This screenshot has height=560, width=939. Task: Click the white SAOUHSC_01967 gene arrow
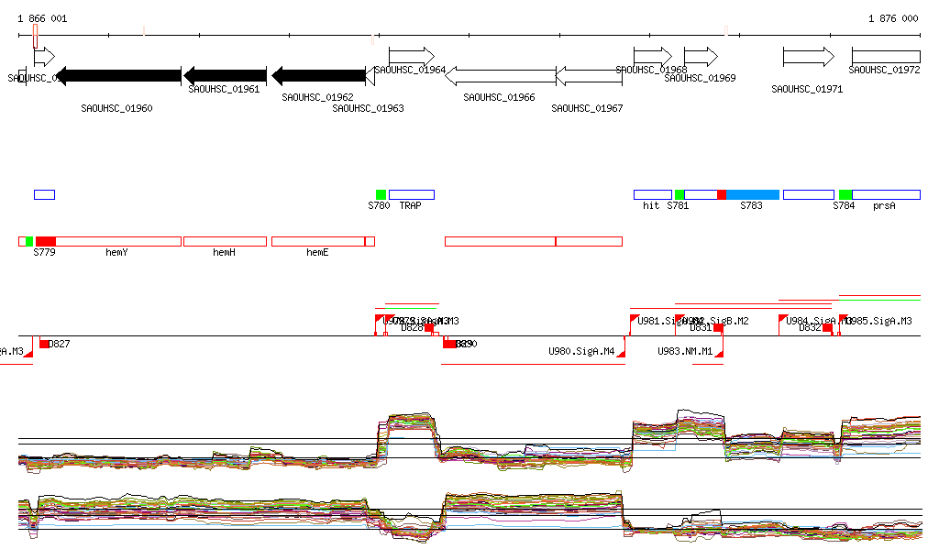pyautogui.click(x=590, y=76)
